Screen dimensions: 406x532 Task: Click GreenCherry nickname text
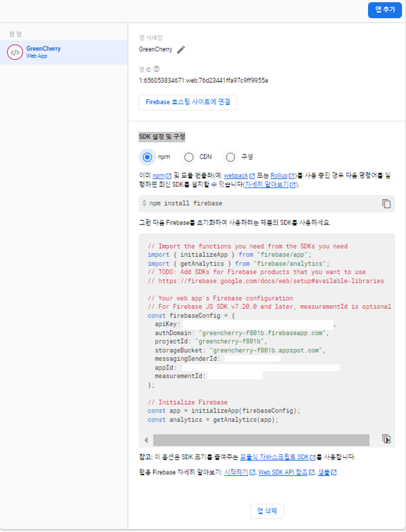pos(155,49)
